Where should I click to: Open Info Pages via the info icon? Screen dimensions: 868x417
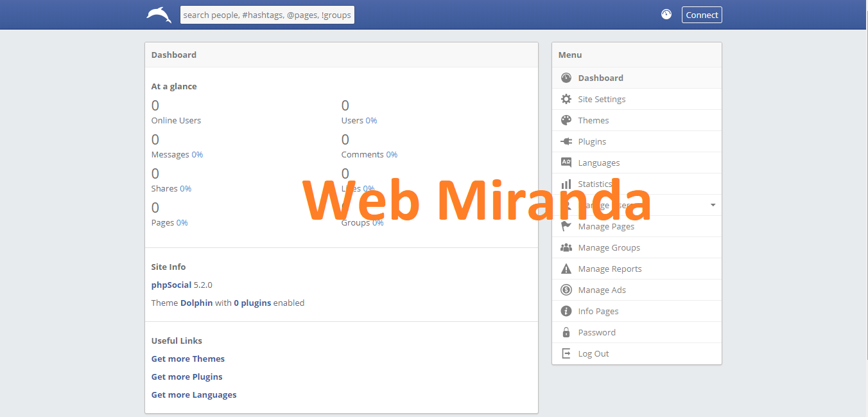click(566, 311)
